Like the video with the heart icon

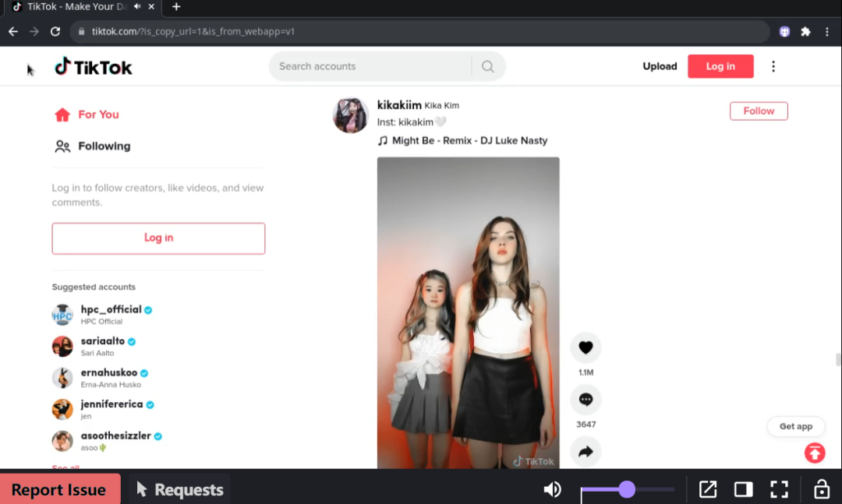click(586, 347)
